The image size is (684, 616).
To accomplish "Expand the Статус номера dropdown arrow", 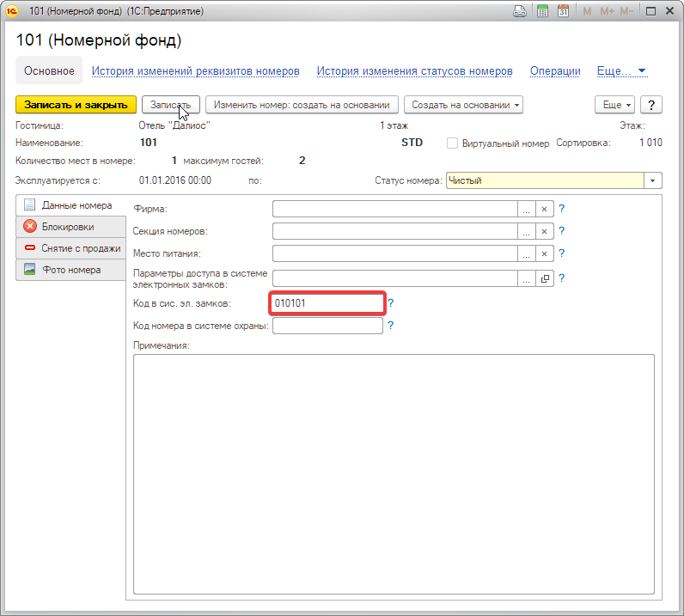I will [x=652, y=180].
